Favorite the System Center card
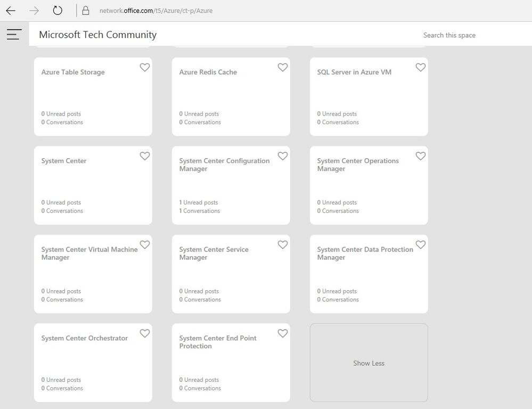The image size is (532, 409). [x=145, y=156]
